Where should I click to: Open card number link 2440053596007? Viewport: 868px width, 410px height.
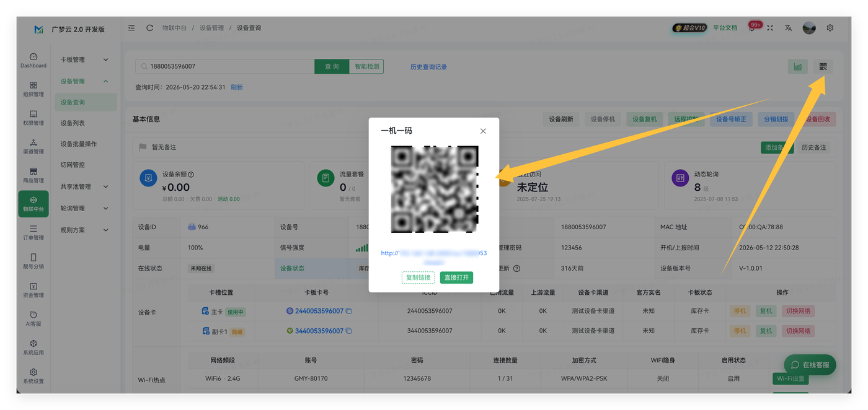click(x=319, y=311)
